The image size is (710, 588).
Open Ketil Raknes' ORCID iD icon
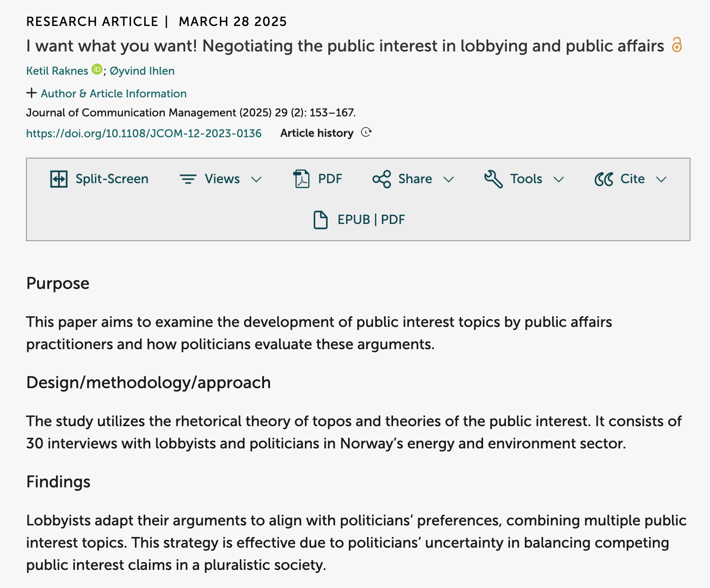tap(97, 70)
